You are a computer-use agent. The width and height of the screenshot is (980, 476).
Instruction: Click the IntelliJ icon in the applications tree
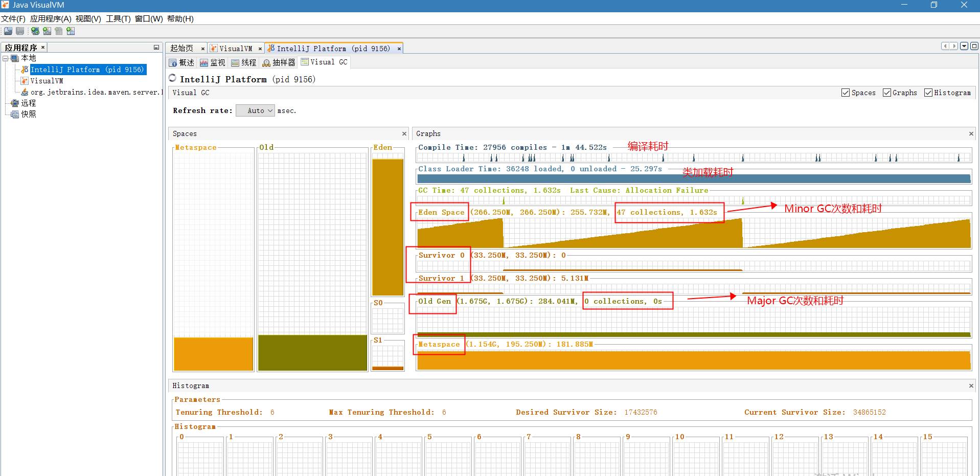(25, 70)
